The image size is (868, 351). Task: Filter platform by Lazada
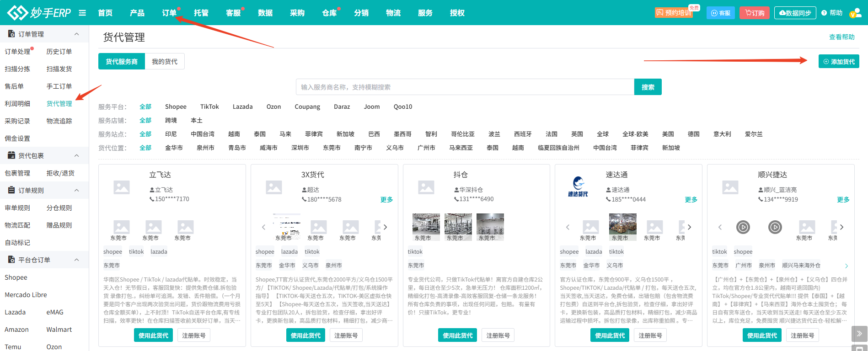[242, 106]
